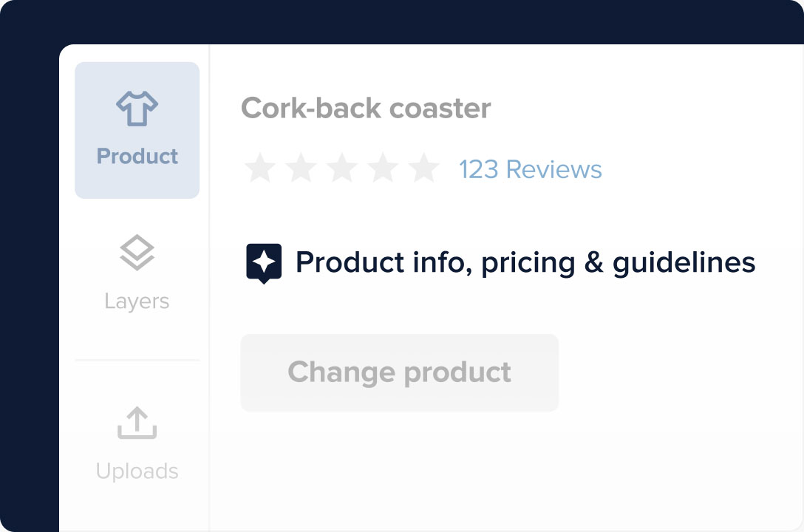Open the 123 Reviews link
This screenshot has height=532, width=804.
(530, 170)
